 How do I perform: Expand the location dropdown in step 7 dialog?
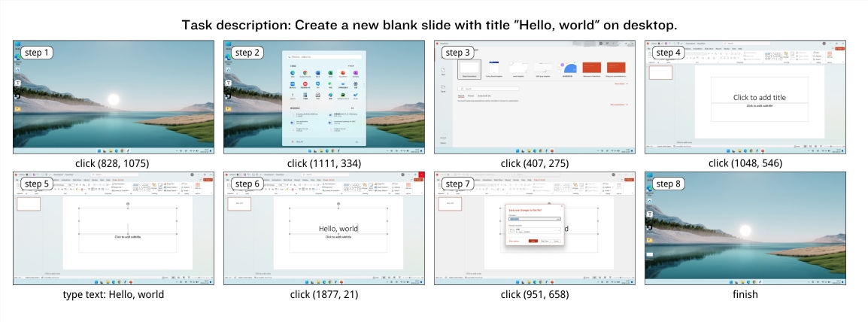click(x=558, y=231)
